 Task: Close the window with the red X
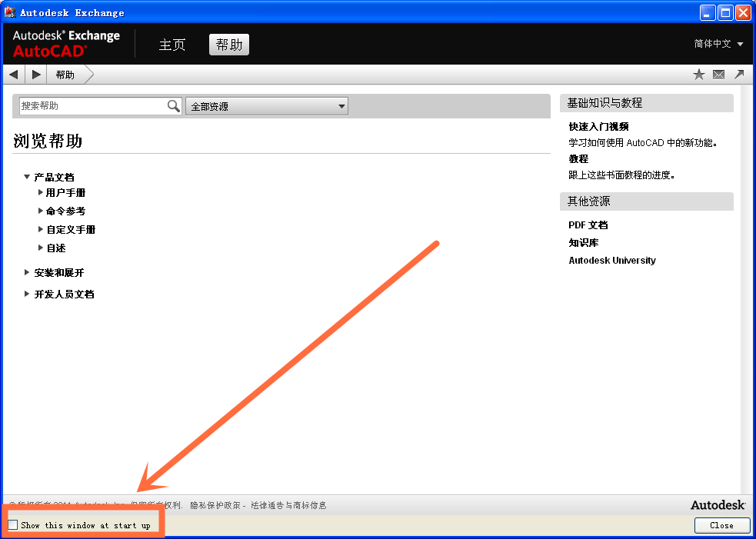coord(743,12)
